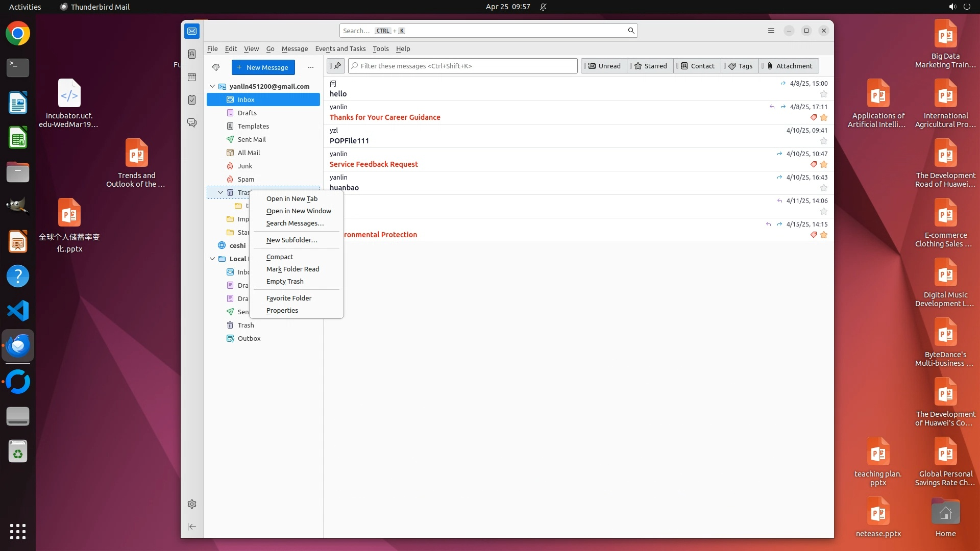Open the Calendar space icon
980x551 pixels.
coord(192,77)
